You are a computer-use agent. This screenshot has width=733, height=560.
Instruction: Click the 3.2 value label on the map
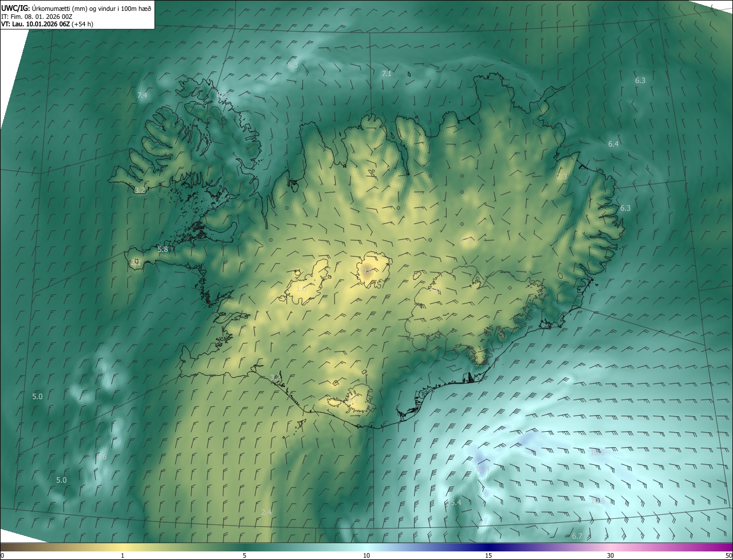pos(140,190)
